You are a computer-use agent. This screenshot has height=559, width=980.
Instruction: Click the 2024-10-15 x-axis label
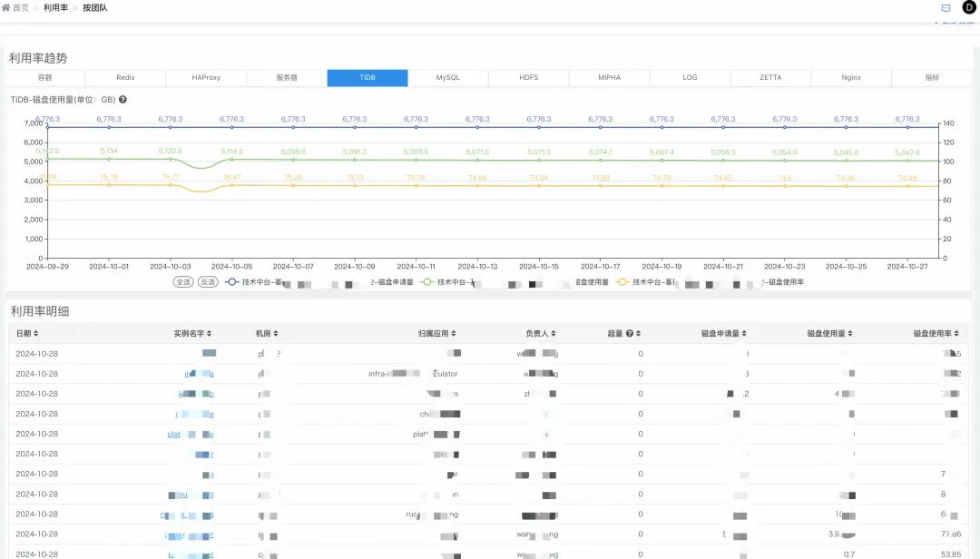pos(539,267)
